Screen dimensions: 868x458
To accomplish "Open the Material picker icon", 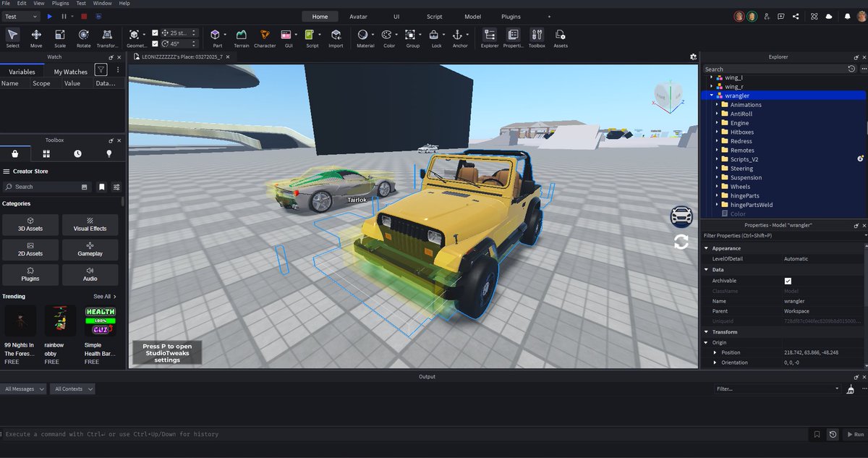I will [x=362, y=35].
